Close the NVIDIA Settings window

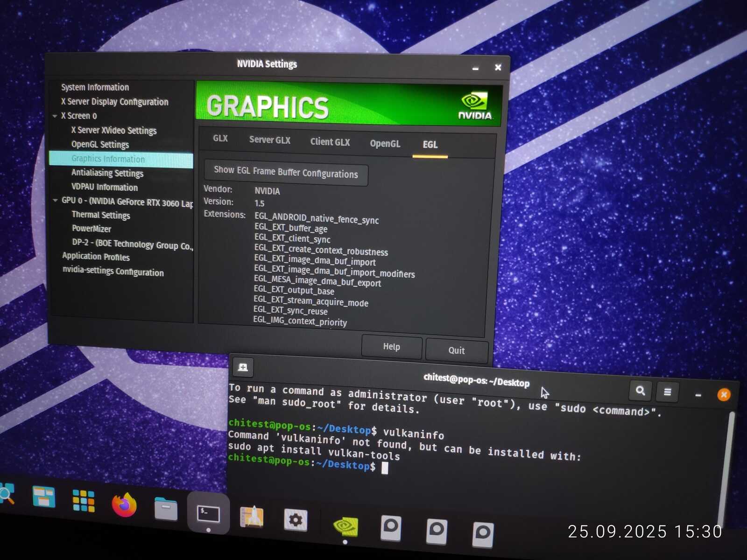click(498, 67)
